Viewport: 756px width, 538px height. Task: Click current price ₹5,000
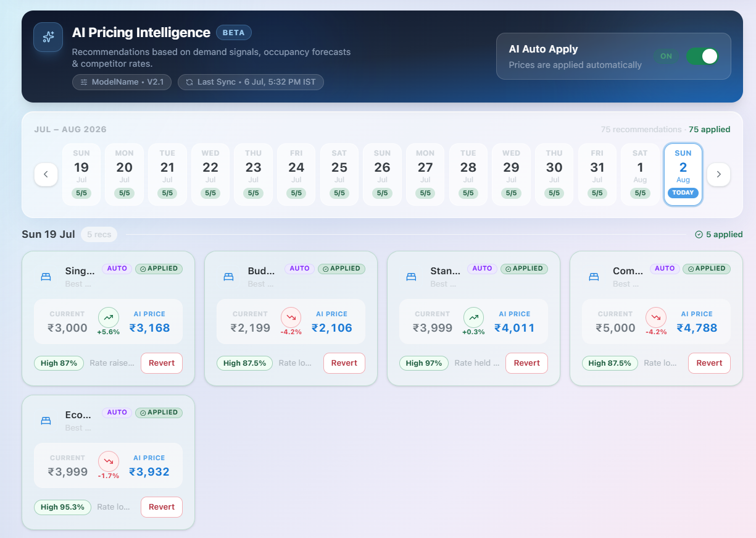coord(616,328)
